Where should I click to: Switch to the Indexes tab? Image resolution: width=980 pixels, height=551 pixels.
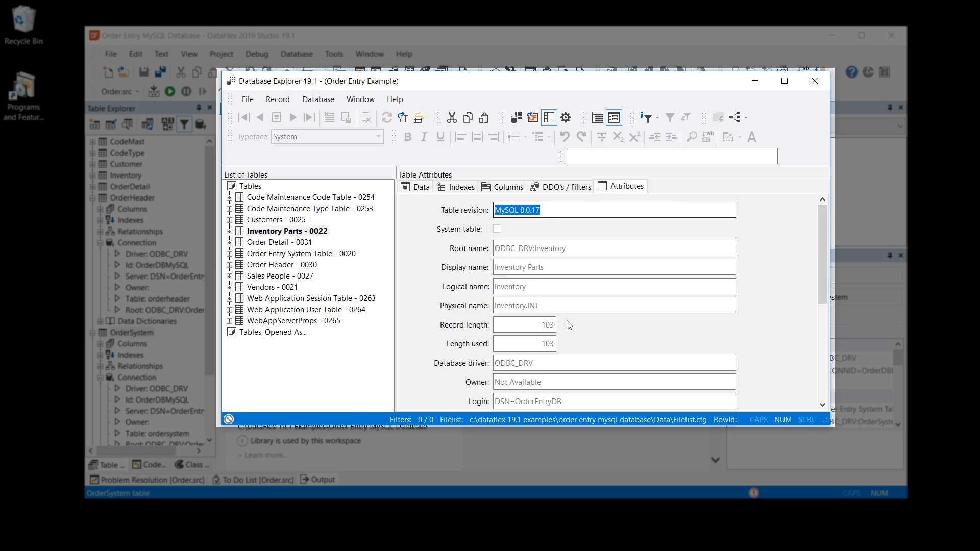click(x=456, y=187)
